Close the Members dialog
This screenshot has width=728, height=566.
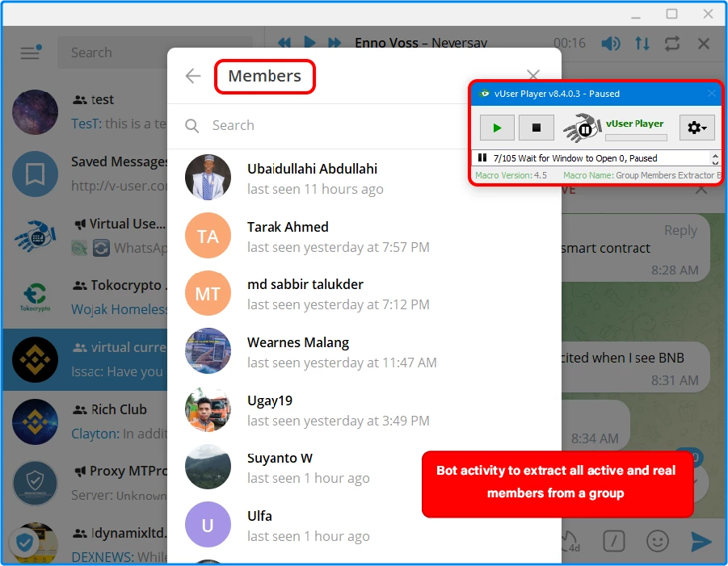(x=533, y=75)
